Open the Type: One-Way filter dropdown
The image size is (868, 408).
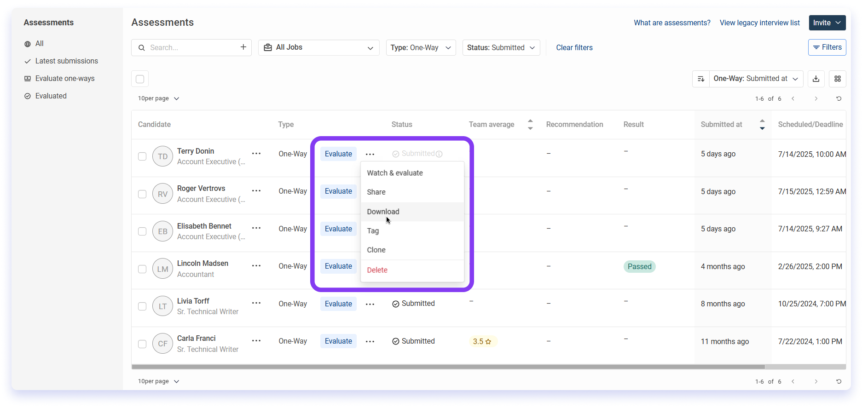point(421,47)
